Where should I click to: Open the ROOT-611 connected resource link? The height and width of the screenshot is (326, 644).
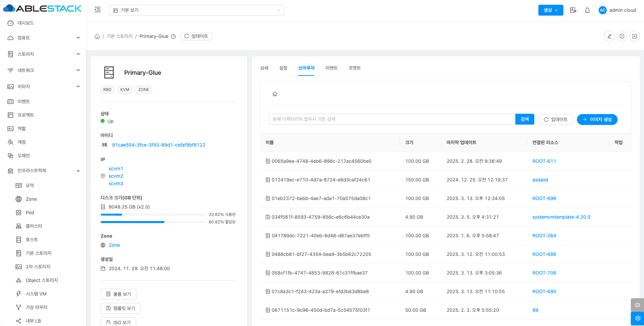[544, 161]
